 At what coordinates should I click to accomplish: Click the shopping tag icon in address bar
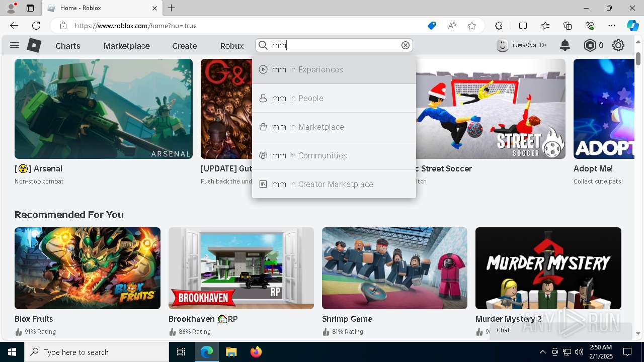pyautogui.click(x=431, y=26)
